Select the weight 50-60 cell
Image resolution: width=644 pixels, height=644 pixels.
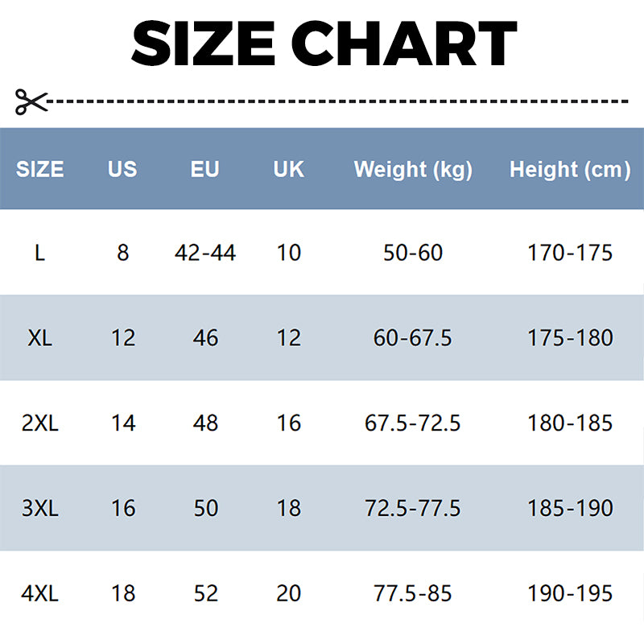pyautogui.click(x=413, y=253)
